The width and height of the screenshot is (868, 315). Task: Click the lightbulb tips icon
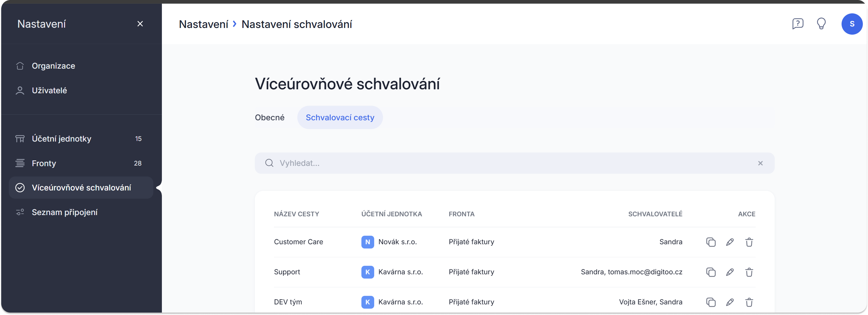coord(821,24)
